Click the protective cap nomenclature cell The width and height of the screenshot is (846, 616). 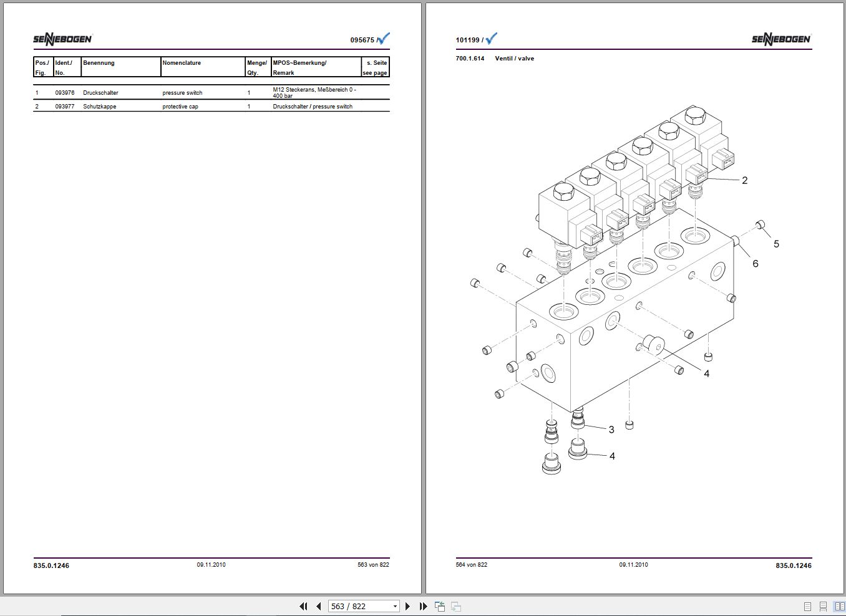pyautogui.click(x=180, y=107)
